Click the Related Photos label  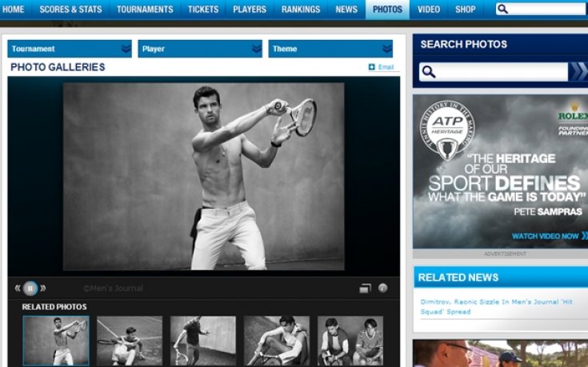[x=54, y=307]
